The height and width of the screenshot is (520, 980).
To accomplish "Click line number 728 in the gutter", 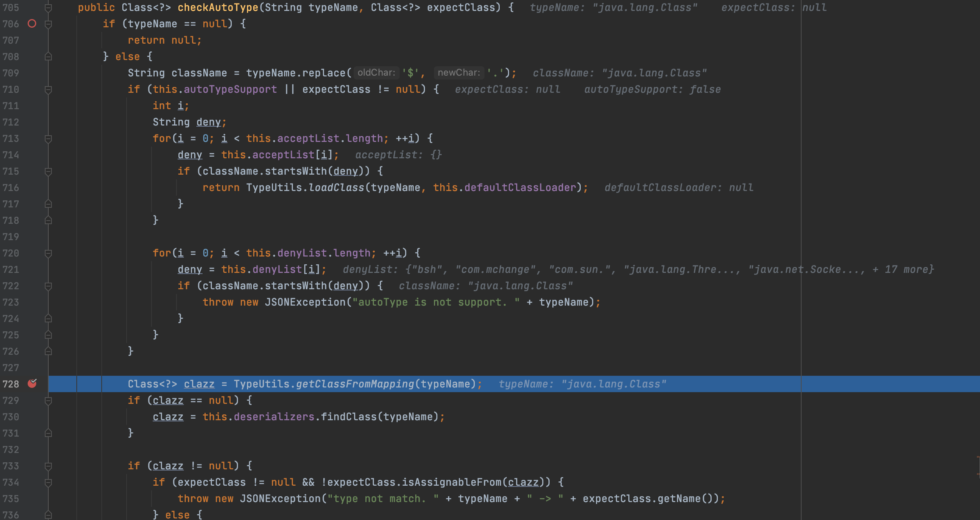I will point(11,384).
